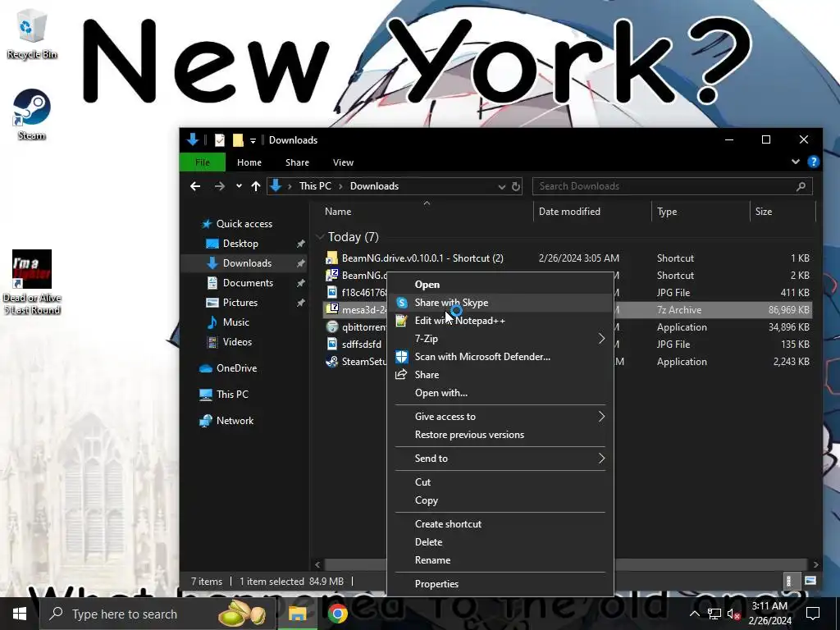Choose Copy from the context menu
This screenshot has width=840, height=630.
tap(426, 500)
